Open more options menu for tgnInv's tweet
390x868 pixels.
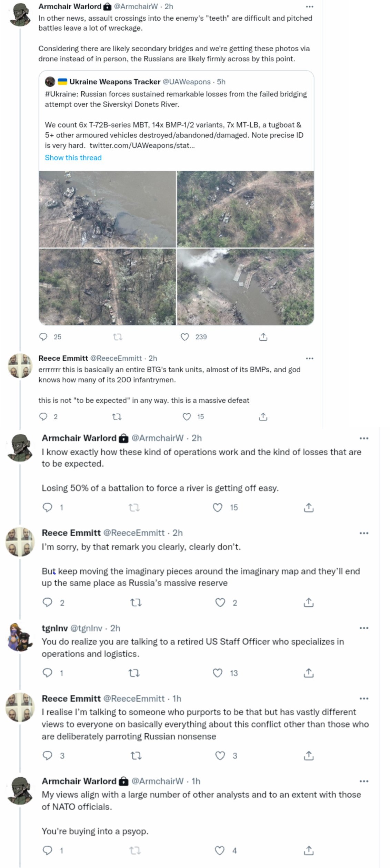(x=364, y=628)
